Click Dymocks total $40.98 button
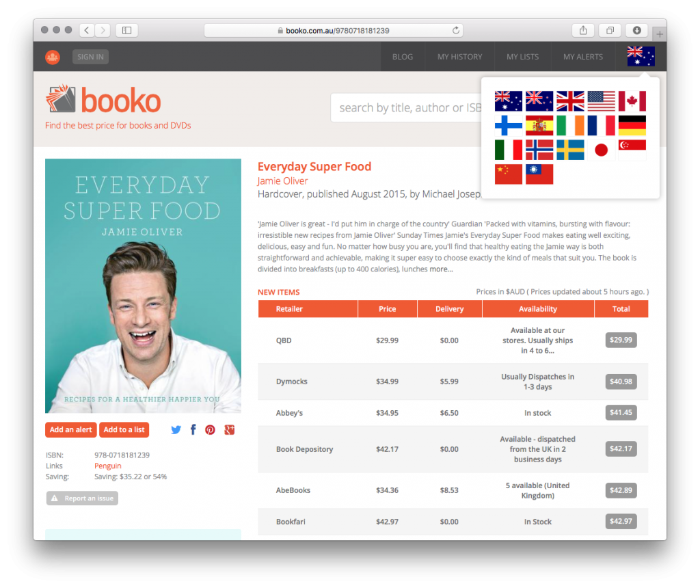Screen dimensions: 700x588 coord(621,382)
